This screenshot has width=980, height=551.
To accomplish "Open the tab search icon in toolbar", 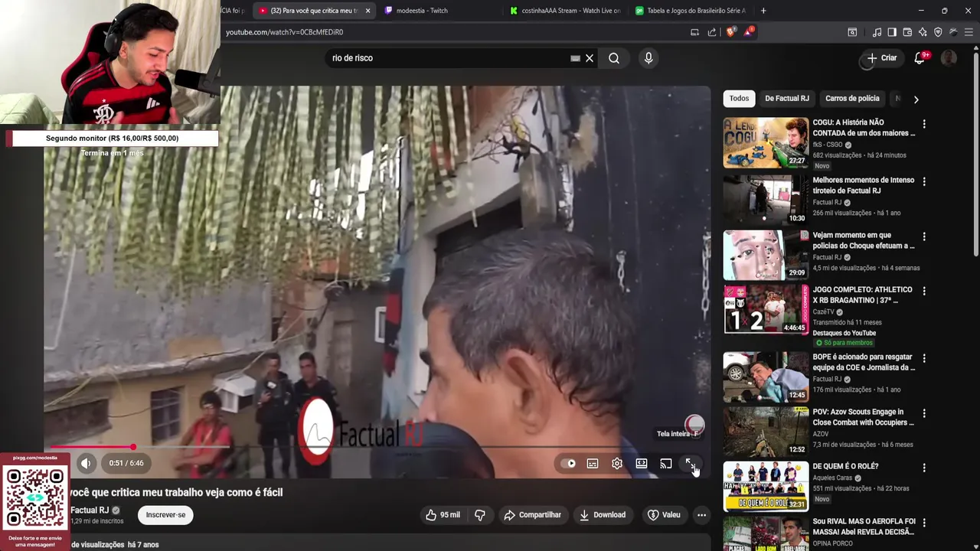I will click(x=852, y=32).
